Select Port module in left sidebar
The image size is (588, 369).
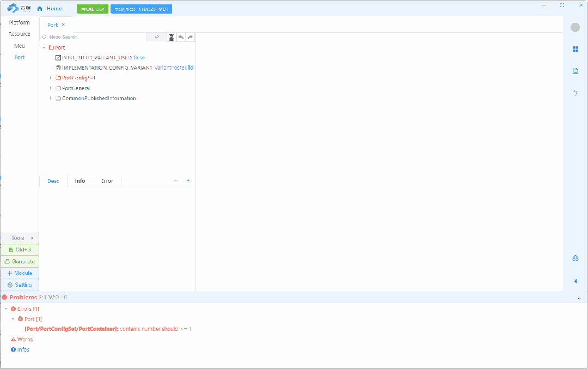20,57
